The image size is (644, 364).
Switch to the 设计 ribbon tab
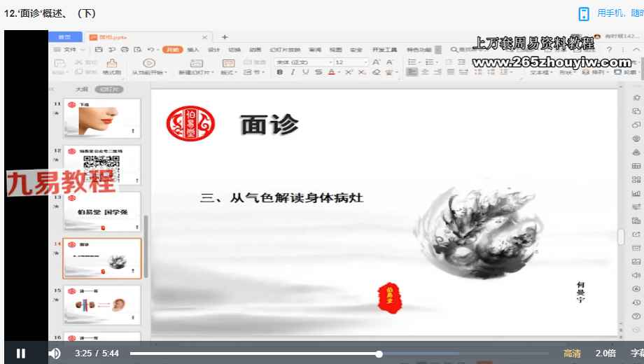pos(213,50)
